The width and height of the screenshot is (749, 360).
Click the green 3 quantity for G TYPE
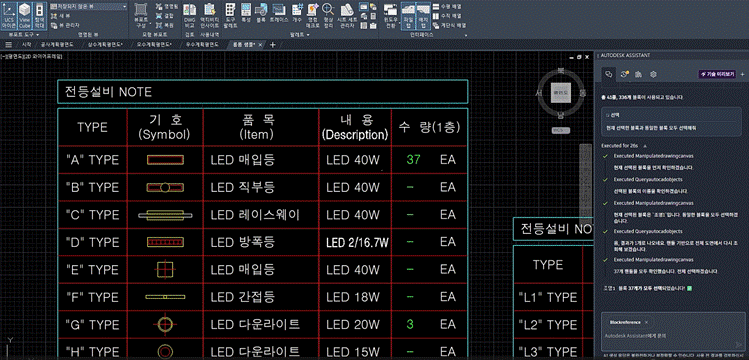coord(409,325)
